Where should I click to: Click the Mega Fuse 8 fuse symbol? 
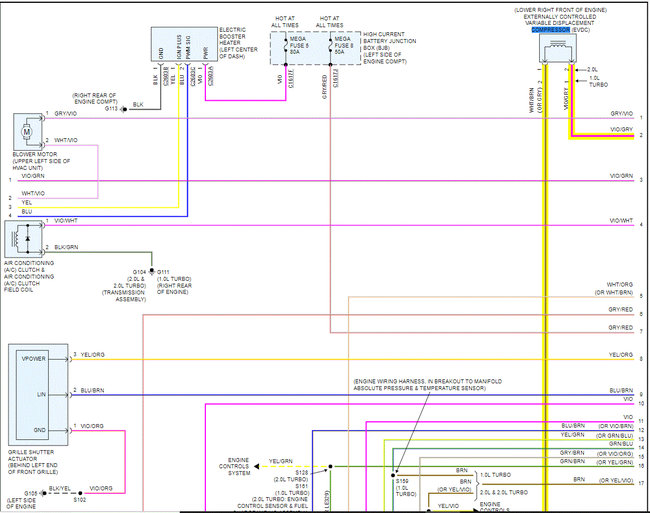pyautogui.click(x=330, y=46)
